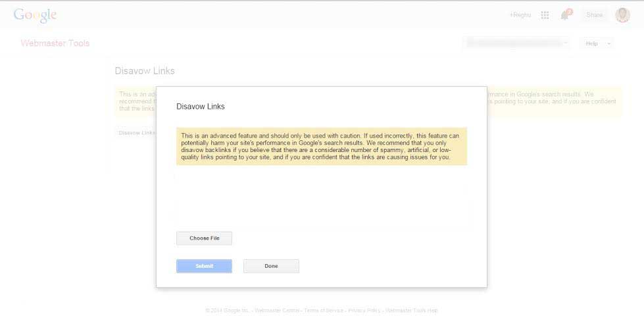Open Webmaster Central footer link

[x=277, y=310]
